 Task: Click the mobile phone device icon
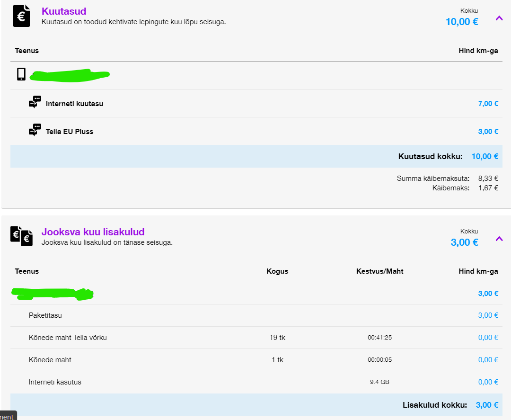[21, 74]
